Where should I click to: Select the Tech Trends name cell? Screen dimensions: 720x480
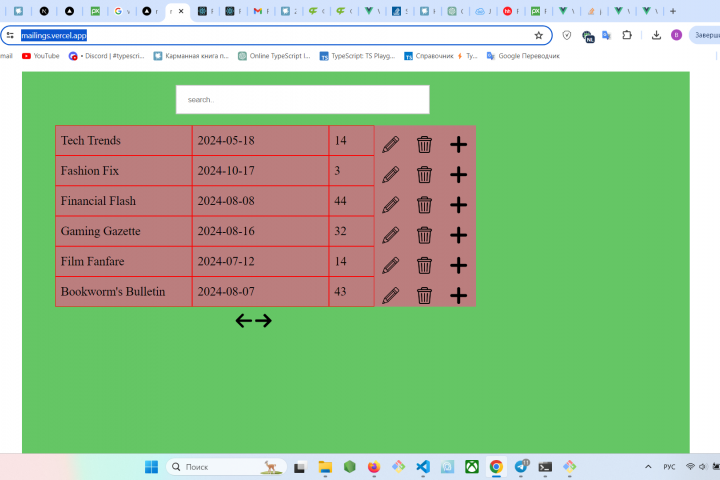(x=124, y=141)
